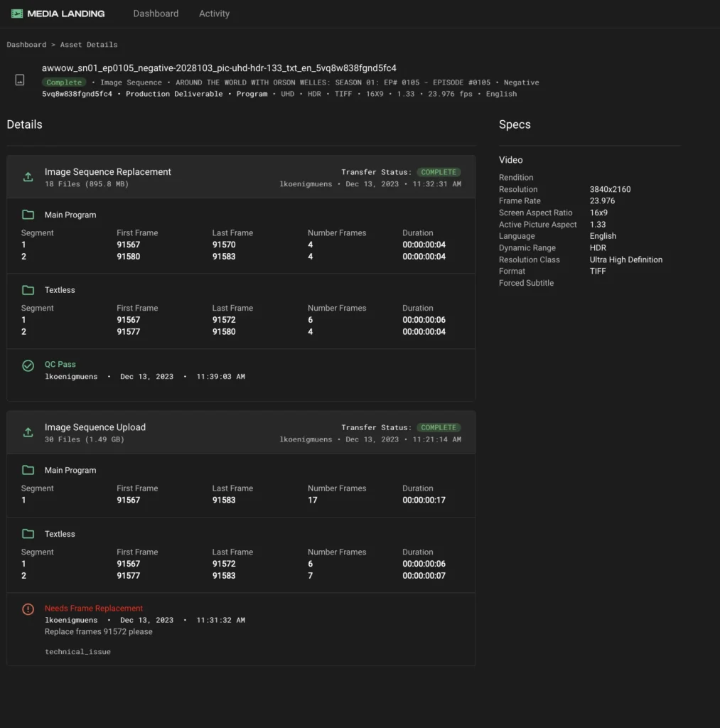Click Main Program folder icon in Replacement card

(28, 215)
